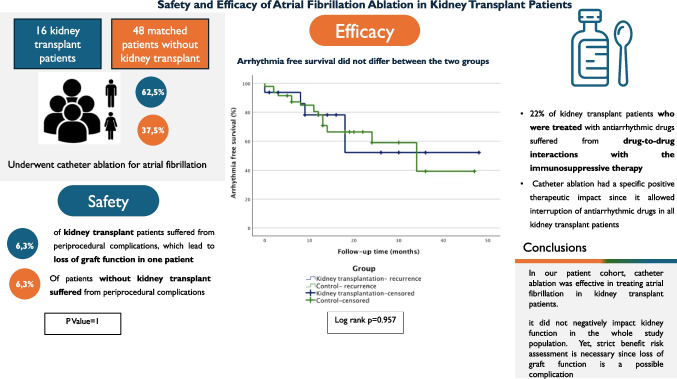Click the Kidney transplantation-censored legend entry

(x=360, y=293)
